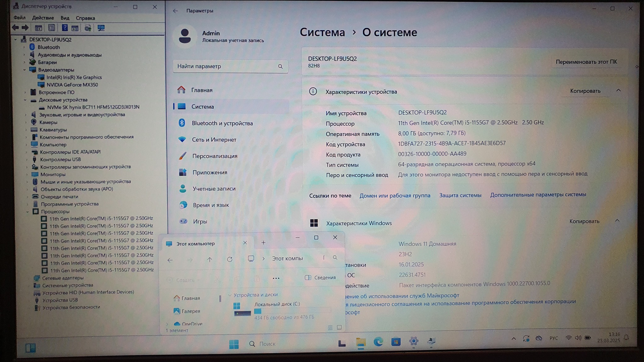The height and width of the screenshot is (362, 644).
Task: Select NVIDIA GeForce MX350 adapter
Action: pos(72,85)
